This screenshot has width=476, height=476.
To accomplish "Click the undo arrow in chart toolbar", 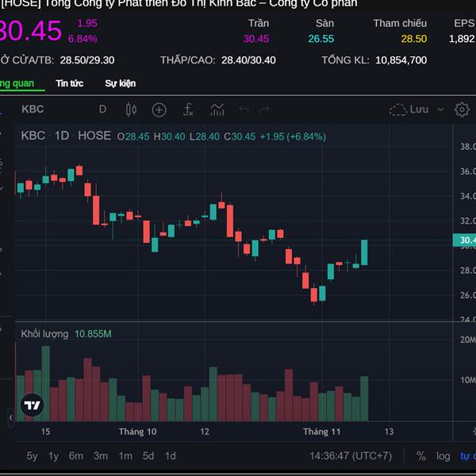I will coord(244,109).
